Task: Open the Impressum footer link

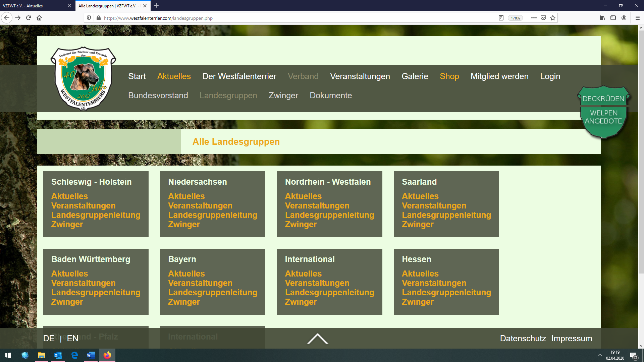Action: pos(572,338)
